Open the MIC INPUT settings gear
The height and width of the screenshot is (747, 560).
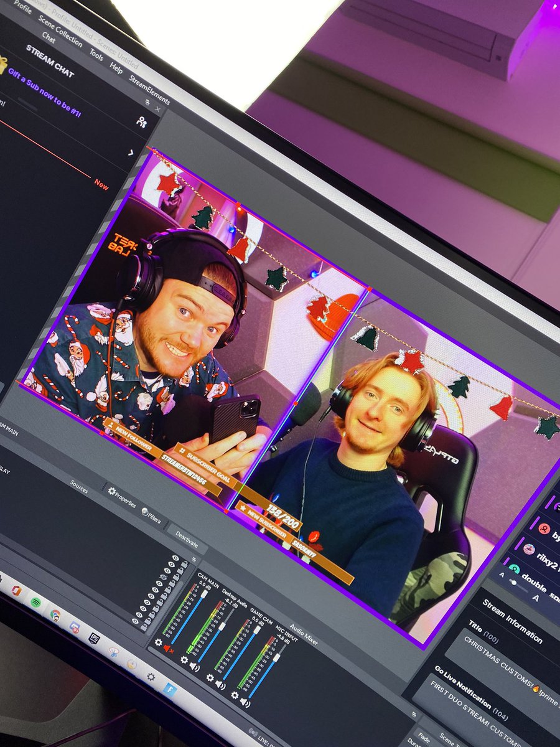[236, 695]
